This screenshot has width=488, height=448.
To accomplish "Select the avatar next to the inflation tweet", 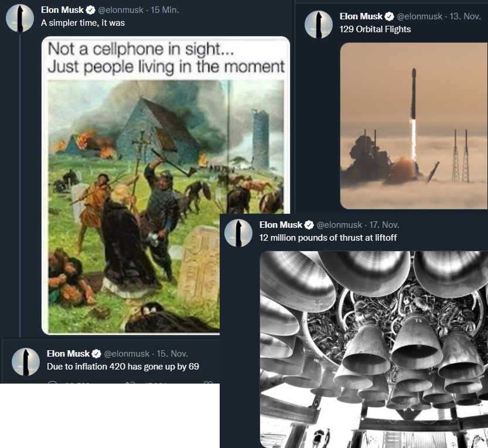I will pos(26,362).
